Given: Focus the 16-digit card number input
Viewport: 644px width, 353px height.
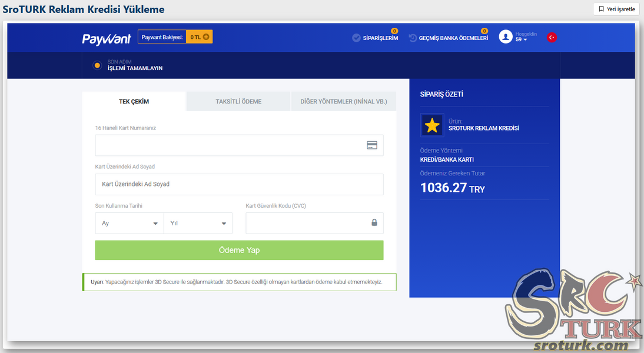Looking at the screenshot, I should (239, 145).
